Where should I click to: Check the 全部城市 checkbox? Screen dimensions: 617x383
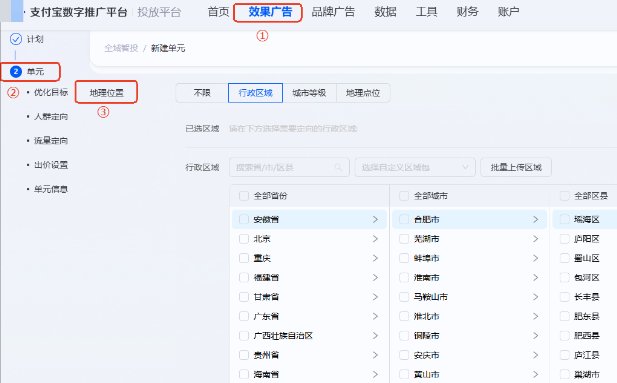pos(404,196)
